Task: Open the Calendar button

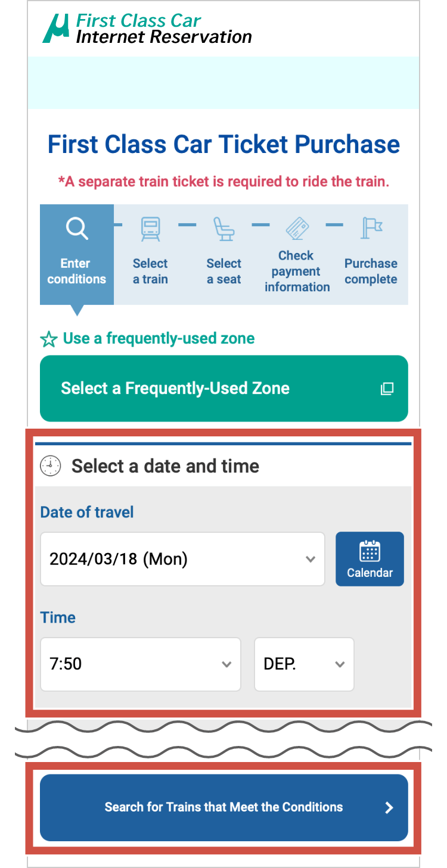Action: 370,559
